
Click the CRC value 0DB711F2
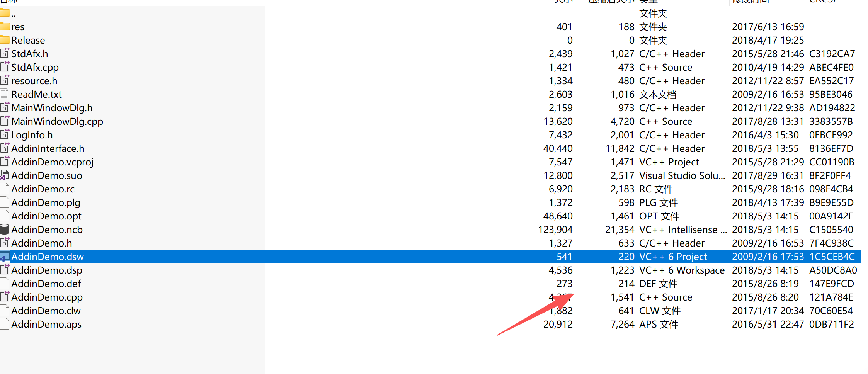(832, 324)
